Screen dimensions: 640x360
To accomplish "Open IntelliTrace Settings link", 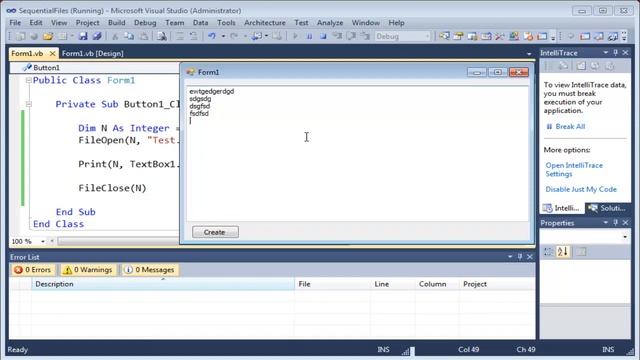I will (574, 169).
